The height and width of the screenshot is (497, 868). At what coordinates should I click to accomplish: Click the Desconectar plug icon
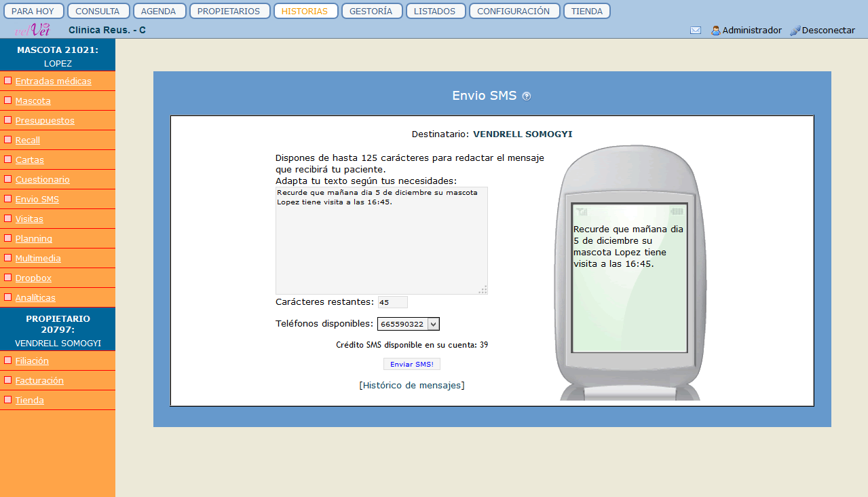(x=795, y=31)
